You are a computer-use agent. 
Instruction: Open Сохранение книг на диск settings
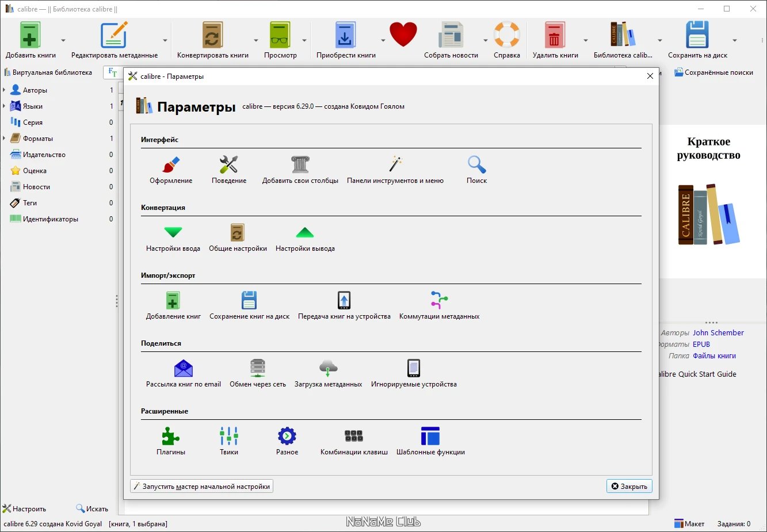tap(249, 306)
